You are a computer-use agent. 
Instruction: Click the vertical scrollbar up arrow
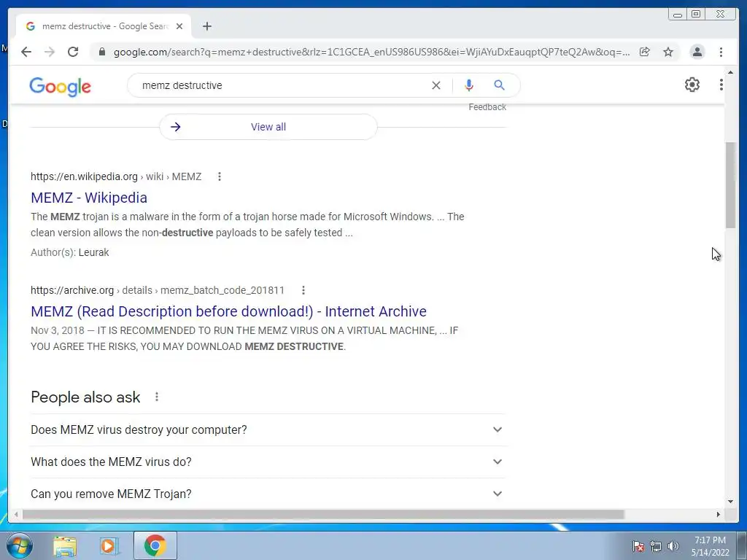coord(730,72)
